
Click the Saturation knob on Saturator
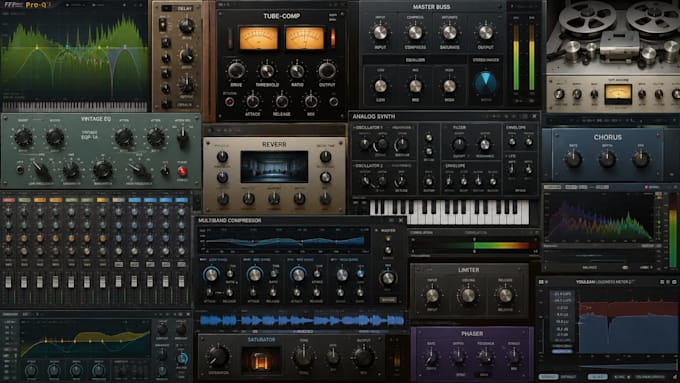[218, 357]
